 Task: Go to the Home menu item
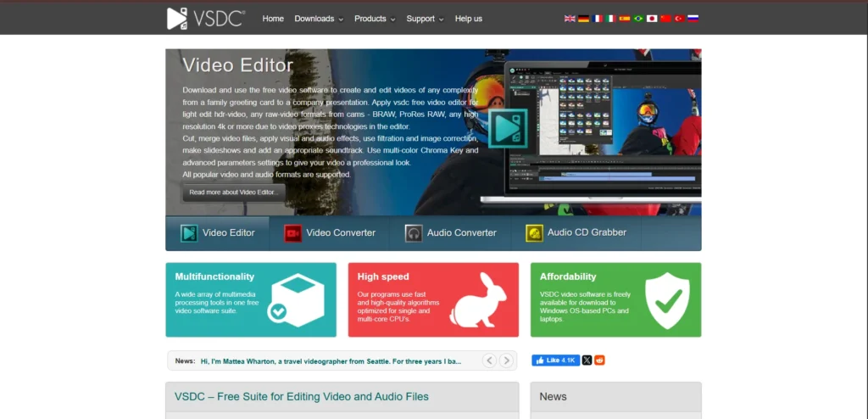click(273, 19)
